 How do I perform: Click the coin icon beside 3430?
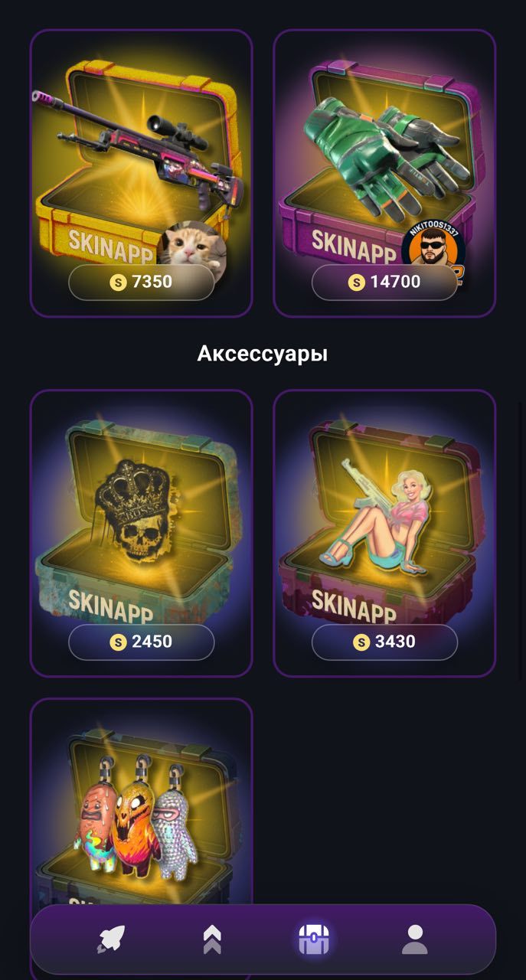coord(361,642)
